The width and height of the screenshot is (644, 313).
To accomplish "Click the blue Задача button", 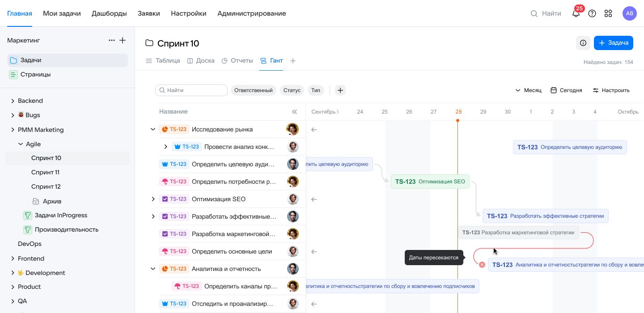I will [613, 43].
